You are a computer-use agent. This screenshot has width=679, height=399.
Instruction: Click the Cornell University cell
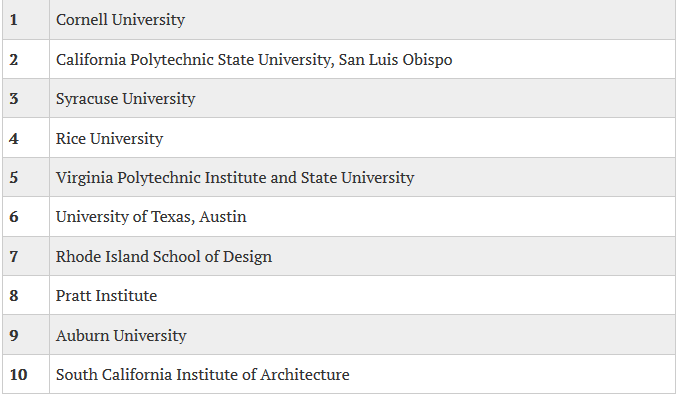click(x=362, y=19)
